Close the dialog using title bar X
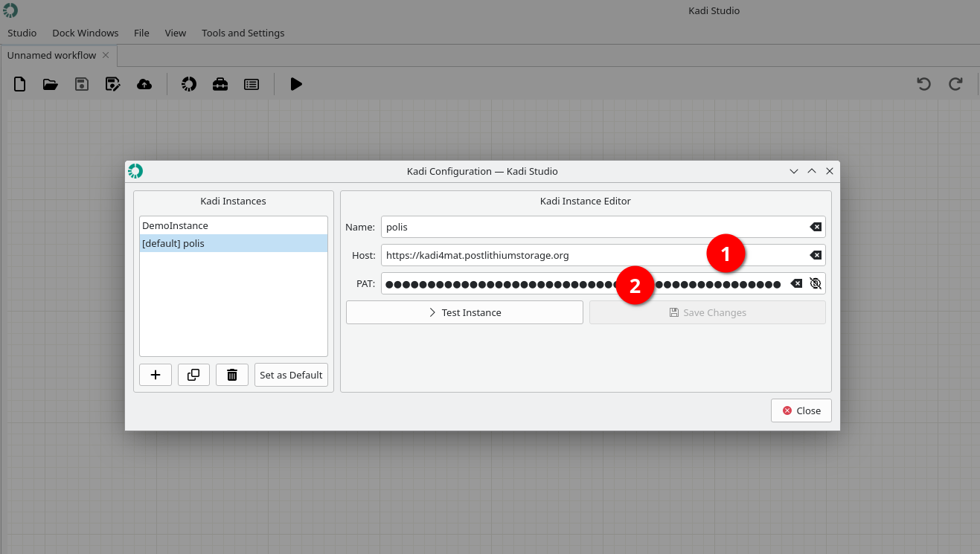The width and height of the screenshot is (980, 554). point(830,171)
